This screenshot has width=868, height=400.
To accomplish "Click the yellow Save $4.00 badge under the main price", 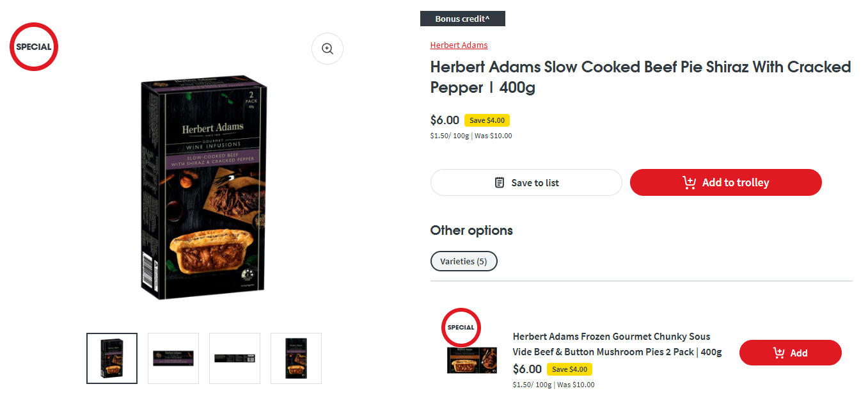I will pyautogui.click(x=487, y=120).
